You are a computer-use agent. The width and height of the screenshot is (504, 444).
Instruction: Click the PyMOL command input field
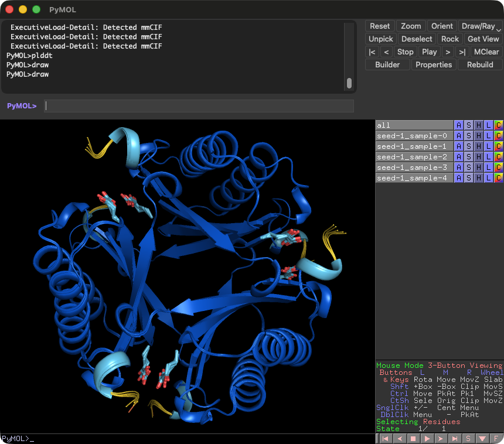tap(199, 105)
